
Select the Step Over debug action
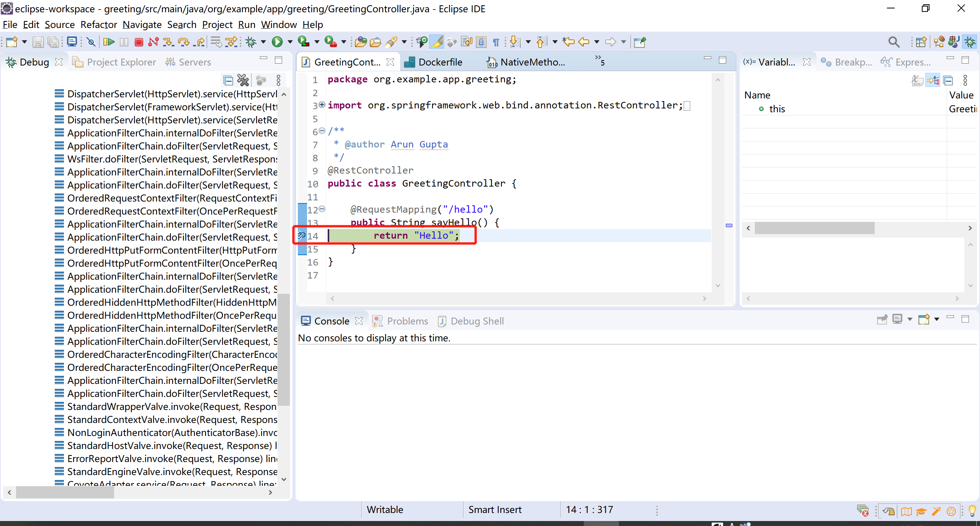183,42
